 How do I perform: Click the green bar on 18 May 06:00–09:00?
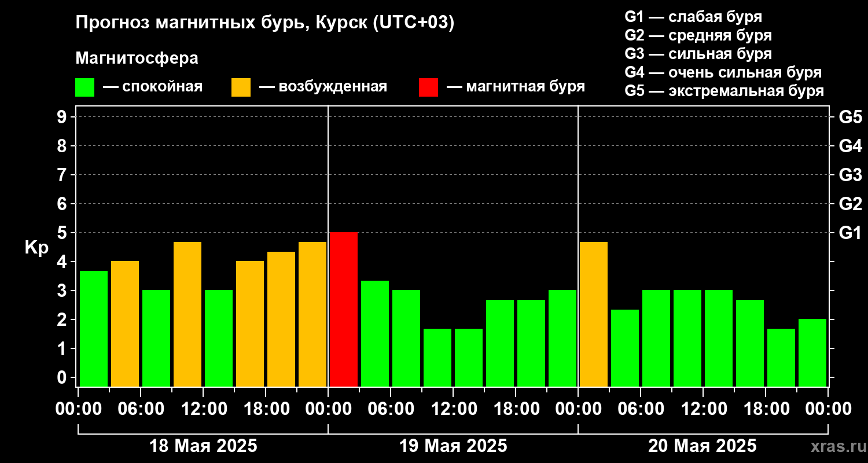156,339
